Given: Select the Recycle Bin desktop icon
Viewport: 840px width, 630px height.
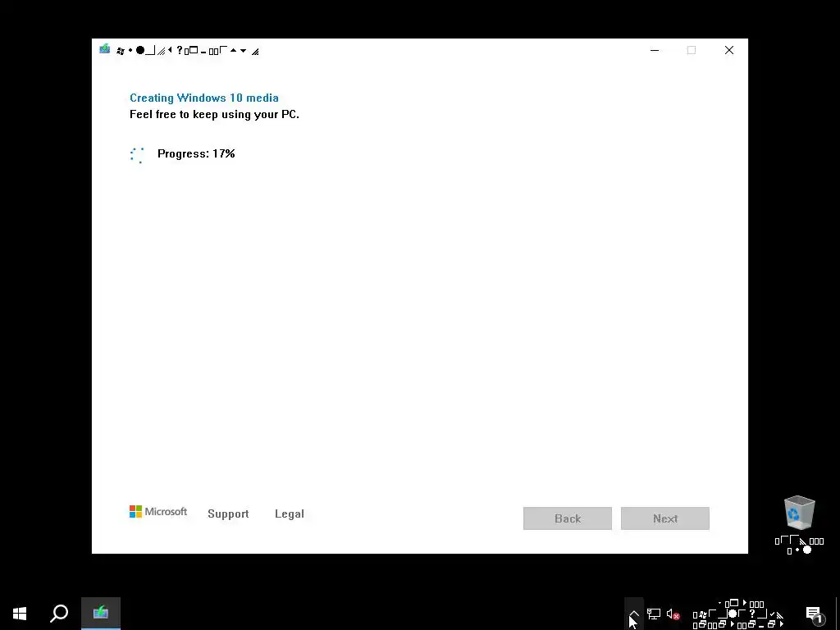Looking at the screenshot, I should click(x=799, y=524).
